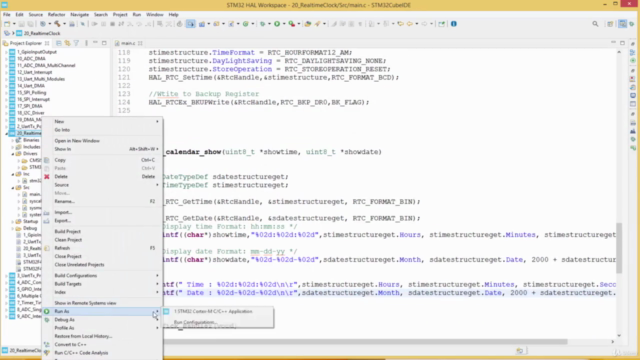Click the red Delete X icon in context menu

point(47,177)
